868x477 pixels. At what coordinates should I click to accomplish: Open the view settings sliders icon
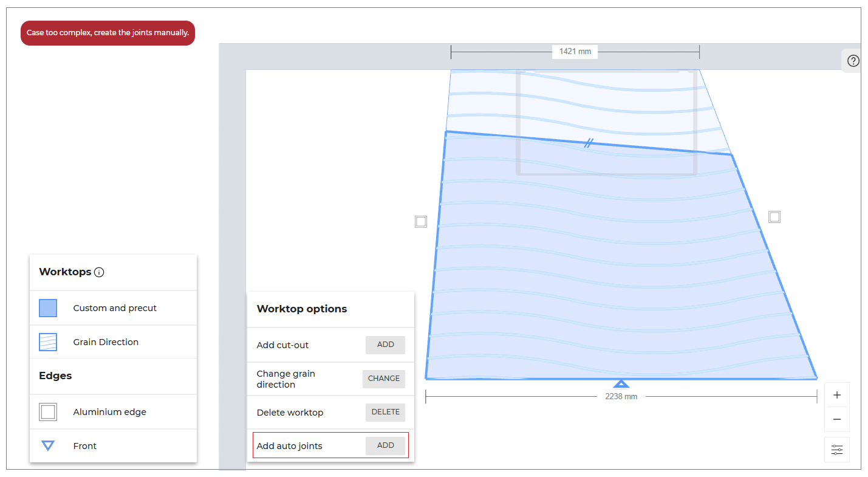pos(837,450)
